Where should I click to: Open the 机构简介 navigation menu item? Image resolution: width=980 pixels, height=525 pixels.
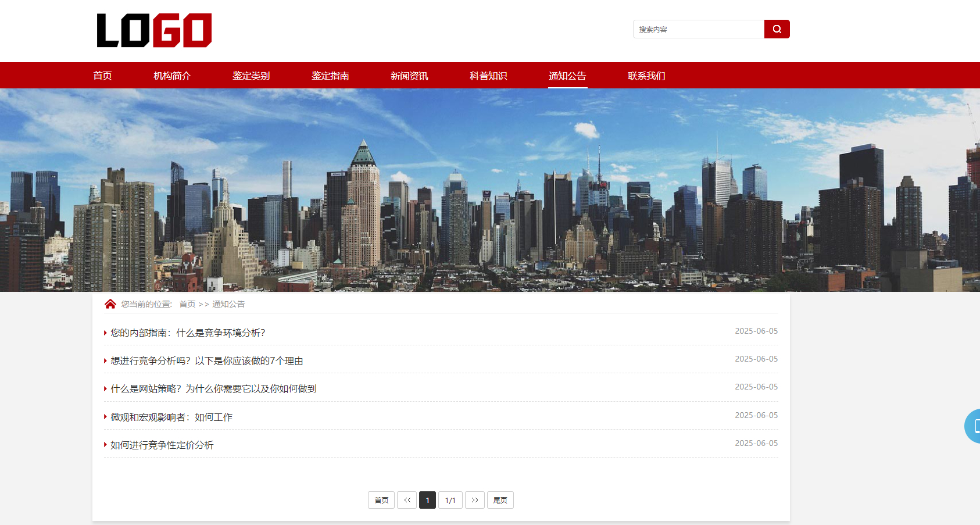[172, 76]
